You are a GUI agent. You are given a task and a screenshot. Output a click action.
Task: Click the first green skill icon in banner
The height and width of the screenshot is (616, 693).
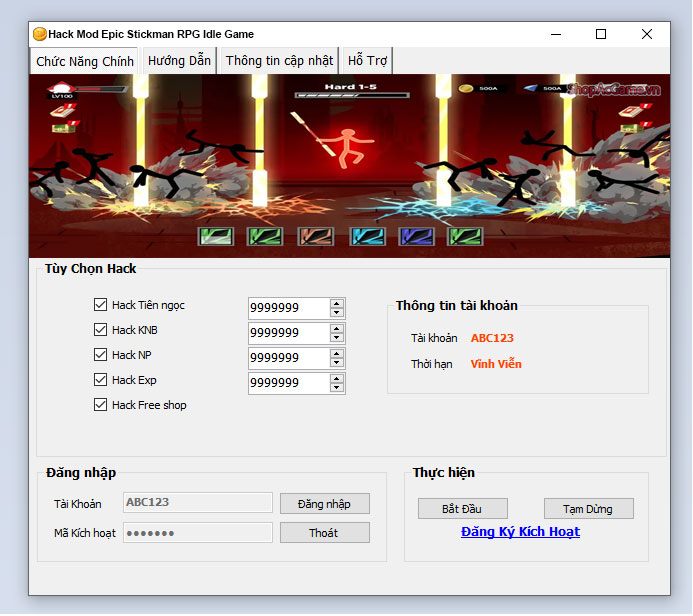[216, 236]
